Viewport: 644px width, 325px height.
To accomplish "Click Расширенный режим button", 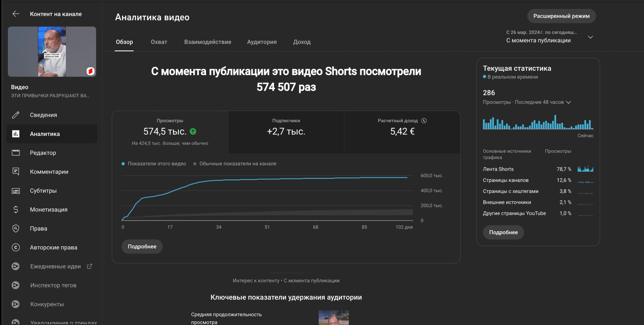I will (x=561, y=16).
